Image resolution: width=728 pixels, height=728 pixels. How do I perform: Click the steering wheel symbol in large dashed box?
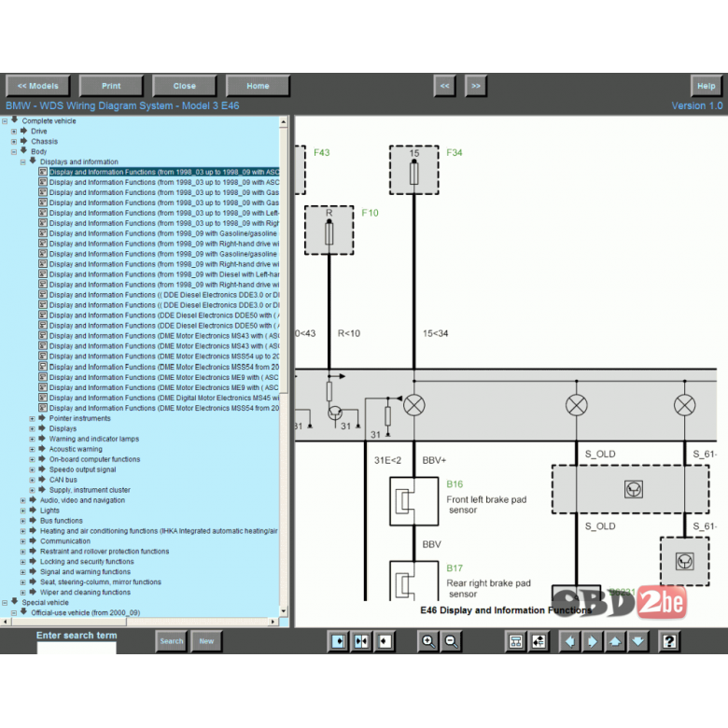click(x=634, y=489)
